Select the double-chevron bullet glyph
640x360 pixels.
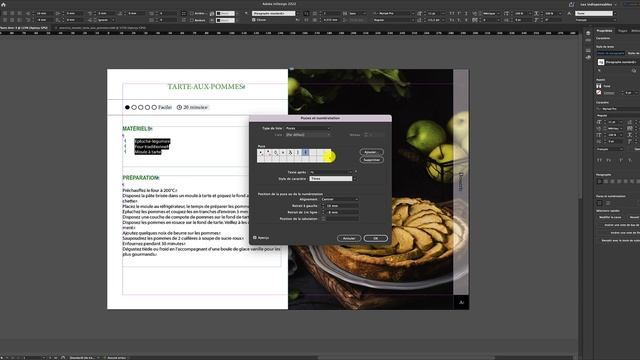pos(283,152)
